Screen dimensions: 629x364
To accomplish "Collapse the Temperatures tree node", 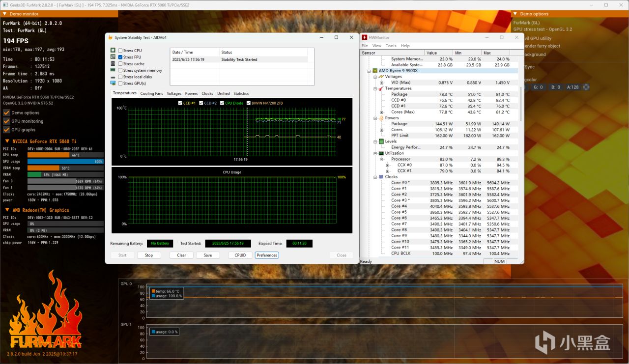I will pyautogui.click(x=375, y=88).
